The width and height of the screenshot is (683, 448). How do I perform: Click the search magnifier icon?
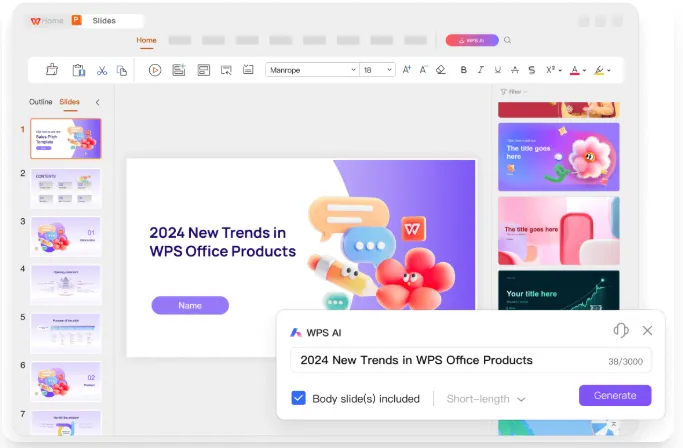pos(507,40)
